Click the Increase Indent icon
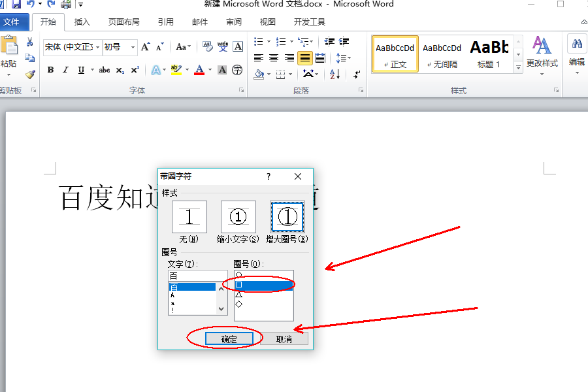 coord(344,41)
